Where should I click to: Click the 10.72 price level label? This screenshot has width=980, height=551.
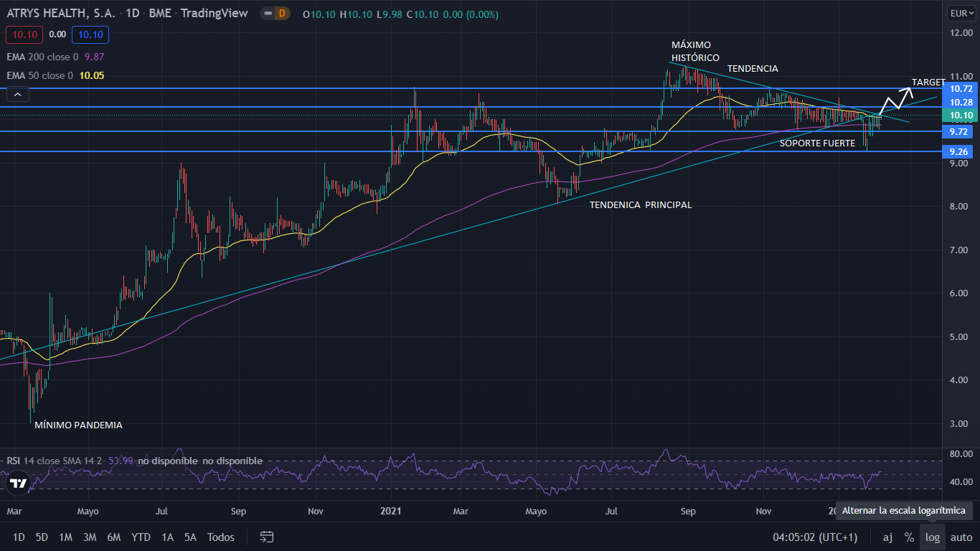click(961, 88)
